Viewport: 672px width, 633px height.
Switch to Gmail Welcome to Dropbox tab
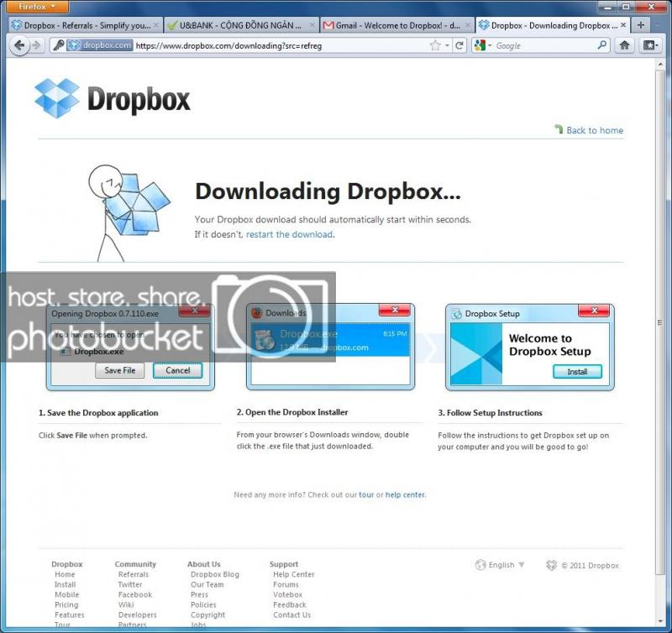click(x=397, y=26)
